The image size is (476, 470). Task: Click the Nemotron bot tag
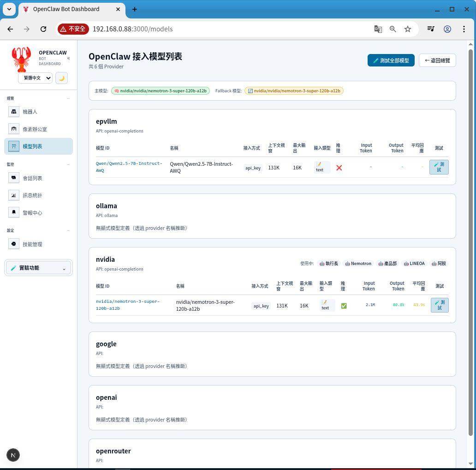(358, 264)
